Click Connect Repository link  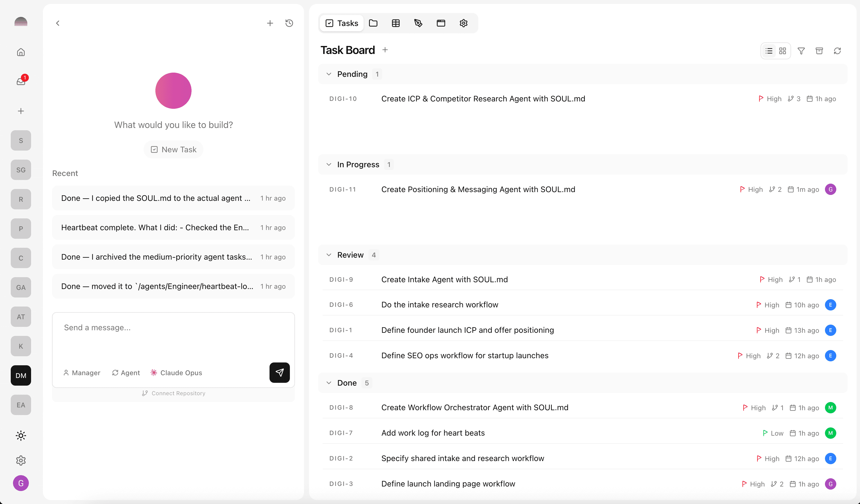(x=173, y=393)
